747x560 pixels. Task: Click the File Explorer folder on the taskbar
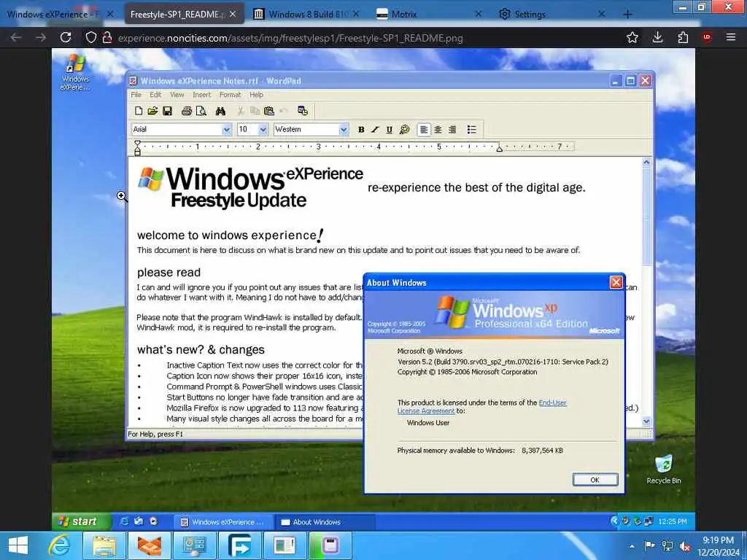104,545
